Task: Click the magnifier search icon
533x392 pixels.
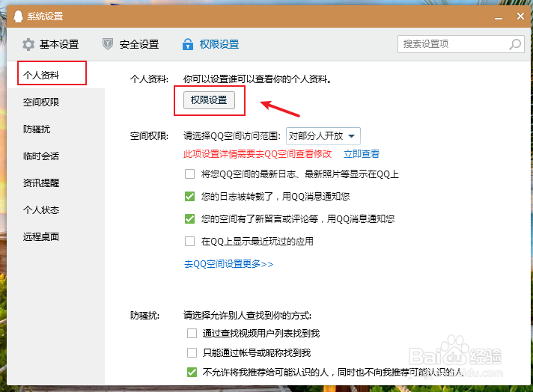Action: (x=515, y=44)
